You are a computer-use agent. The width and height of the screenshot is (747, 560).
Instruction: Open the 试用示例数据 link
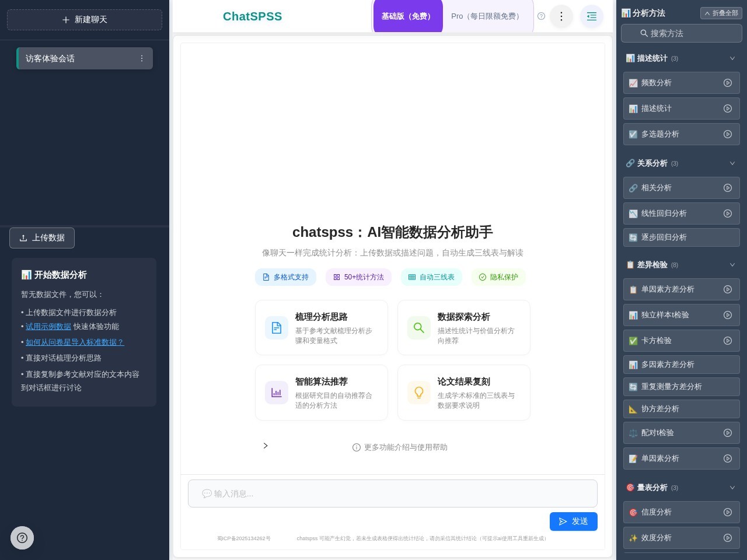pyautogui.click(x=48, y=327)
